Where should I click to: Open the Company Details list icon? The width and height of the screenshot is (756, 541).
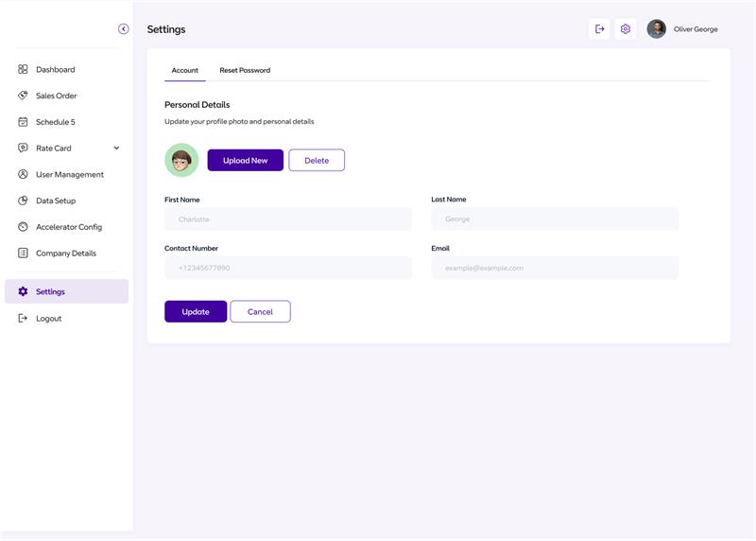tap(23, 253)
